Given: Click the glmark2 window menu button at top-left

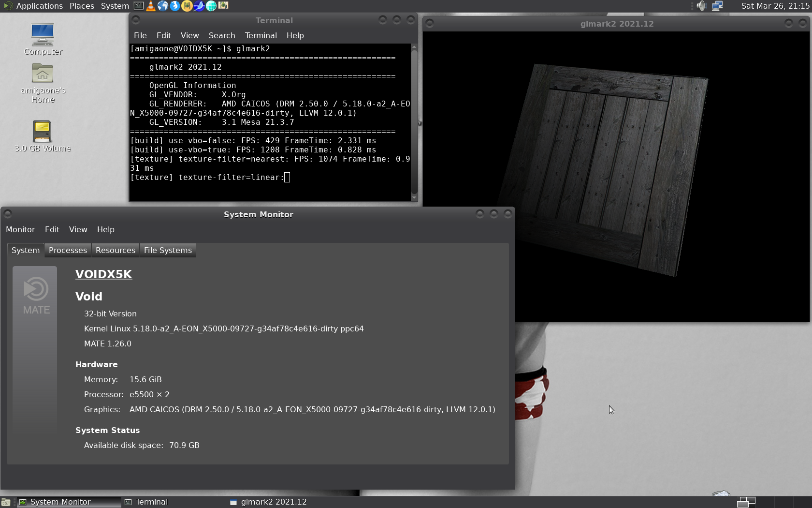Looking at the screenshot, I should point(430,23).
